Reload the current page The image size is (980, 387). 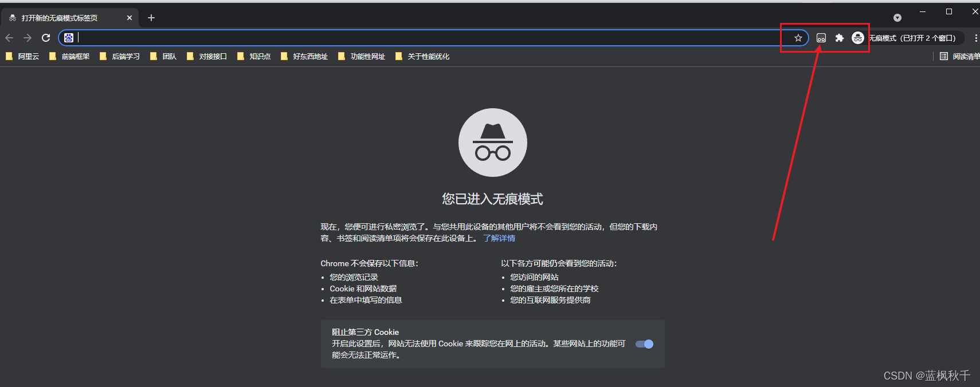(46, 38)
